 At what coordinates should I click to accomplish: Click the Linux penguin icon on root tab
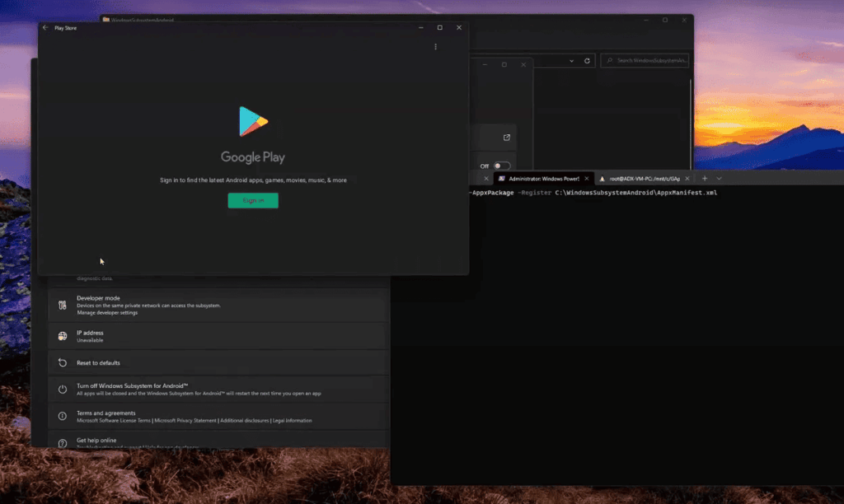(x=603, y=179)
